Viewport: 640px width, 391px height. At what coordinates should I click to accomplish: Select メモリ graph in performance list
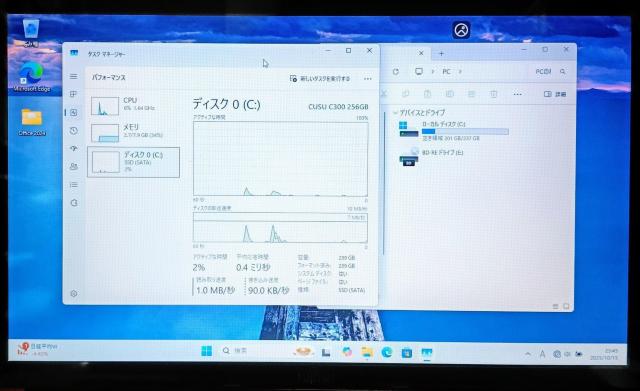133,132
